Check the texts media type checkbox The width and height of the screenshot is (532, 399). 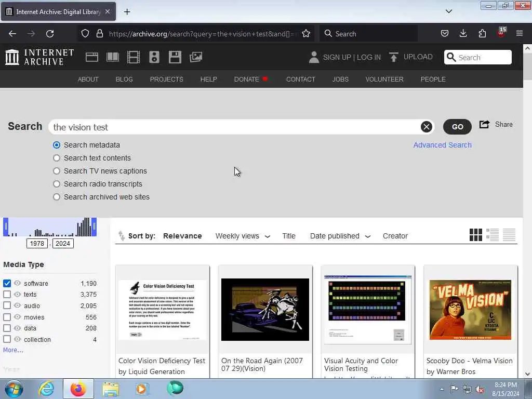point(7,295)
